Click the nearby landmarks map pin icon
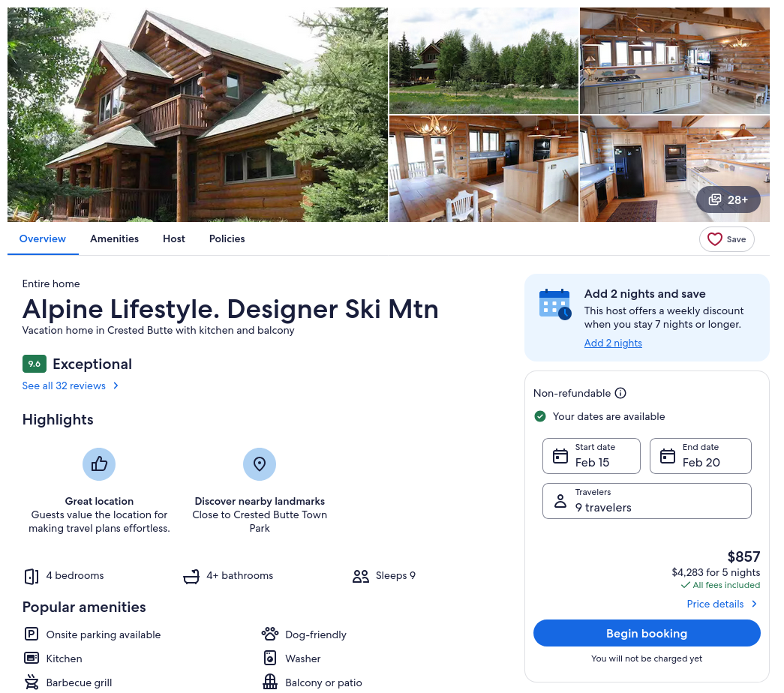Image resolution: width=784 pixels, height=693 pixels. [260, 464]
